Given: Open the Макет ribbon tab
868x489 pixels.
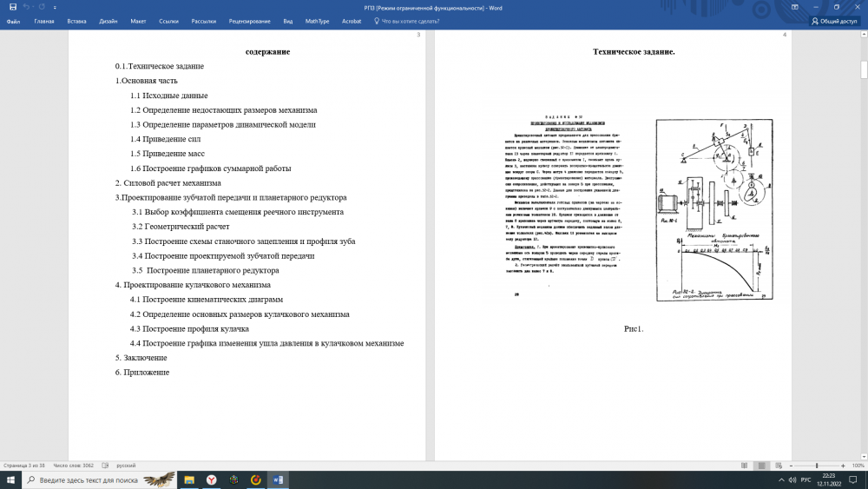Looking at the screenshot, I should 138,21.
